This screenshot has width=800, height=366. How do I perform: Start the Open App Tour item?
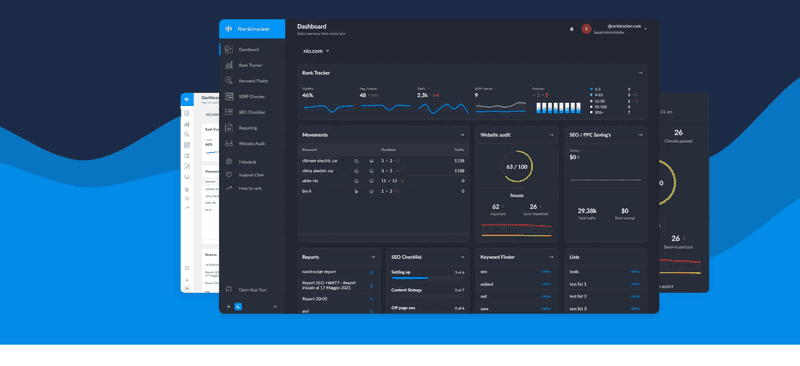point(253,289)
